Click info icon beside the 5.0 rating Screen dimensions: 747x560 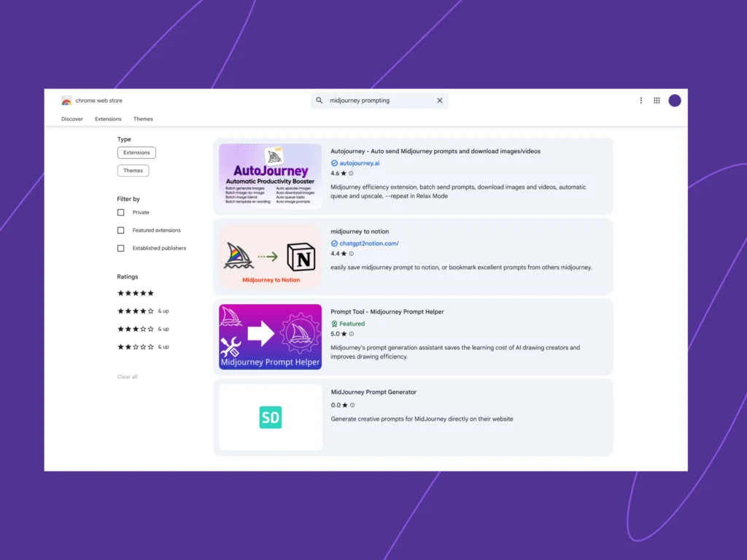tap(351, 334)
